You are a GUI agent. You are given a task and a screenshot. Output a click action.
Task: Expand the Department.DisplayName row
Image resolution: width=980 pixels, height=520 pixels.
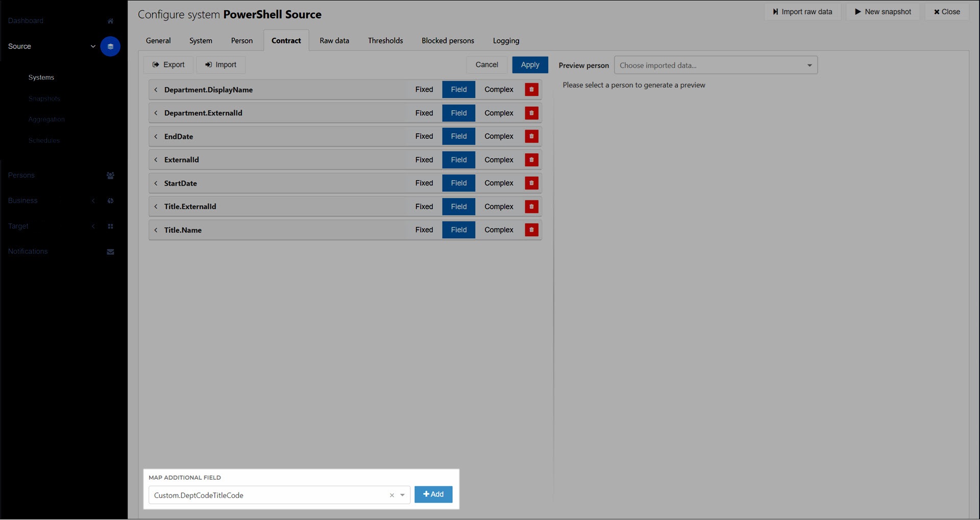[x=156, y=90]
